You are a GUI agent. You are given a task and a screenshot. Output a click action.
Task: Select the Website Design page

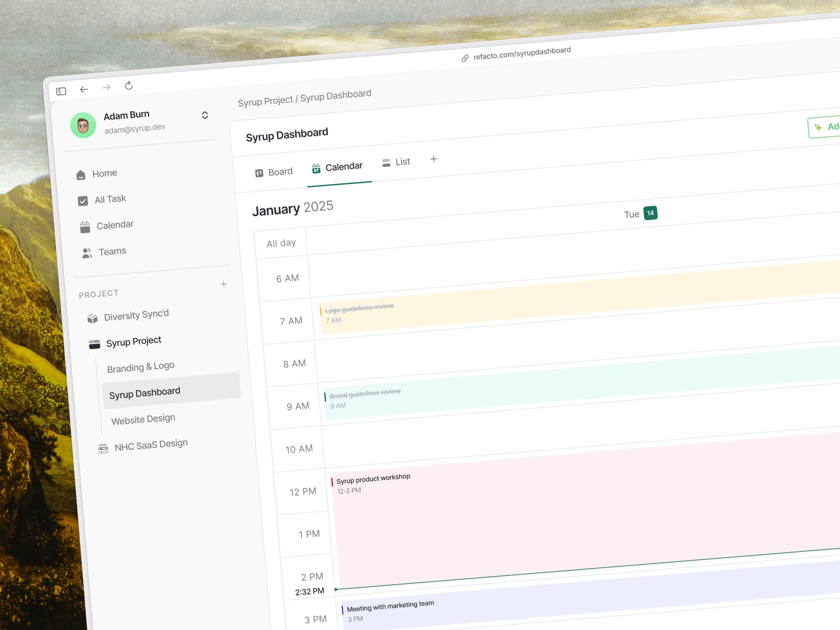pos(143,419)
